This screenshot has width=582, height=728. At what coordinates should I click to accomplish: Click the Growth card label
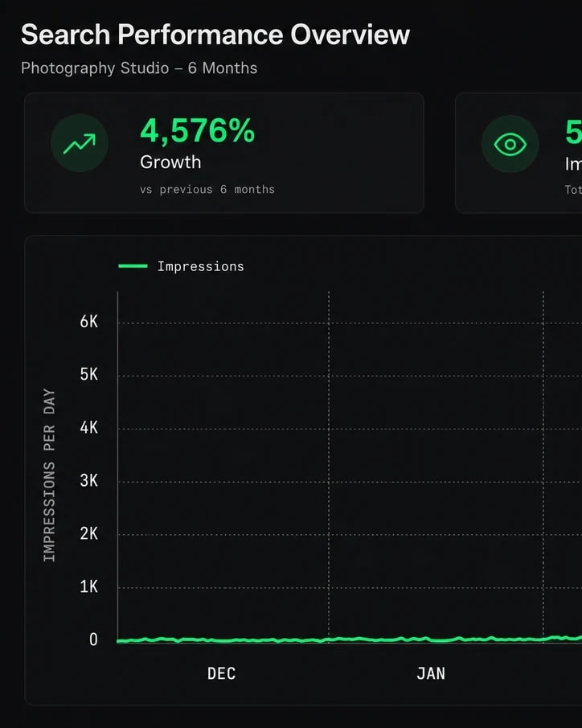170,162
